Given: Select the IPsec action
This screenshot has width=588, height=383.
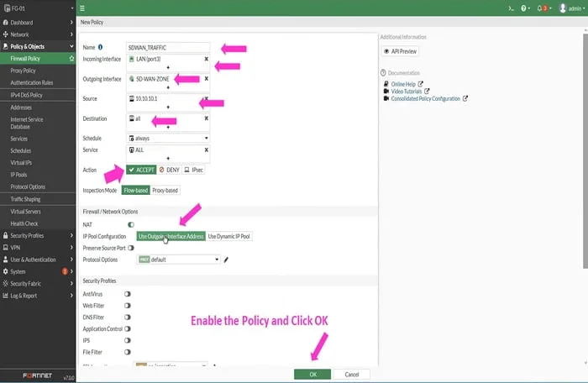Looking at the screenshot, I should [193, 170].
